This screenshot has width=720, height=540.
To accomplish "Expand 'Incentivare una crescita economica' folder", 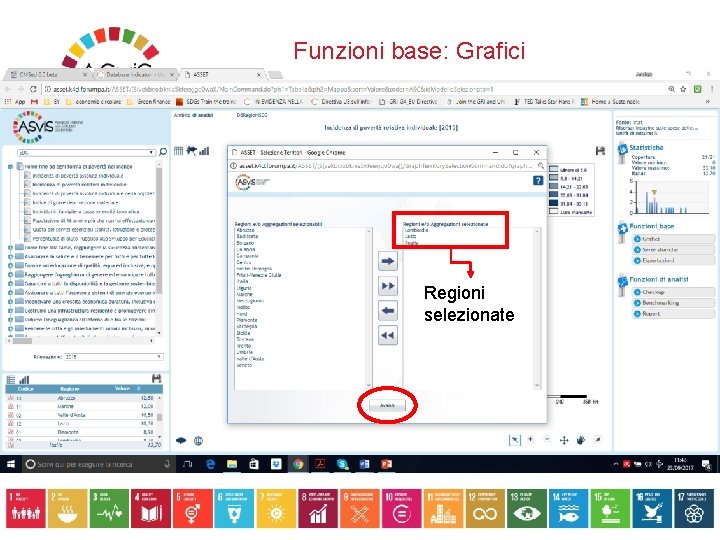I will (10, 302).
